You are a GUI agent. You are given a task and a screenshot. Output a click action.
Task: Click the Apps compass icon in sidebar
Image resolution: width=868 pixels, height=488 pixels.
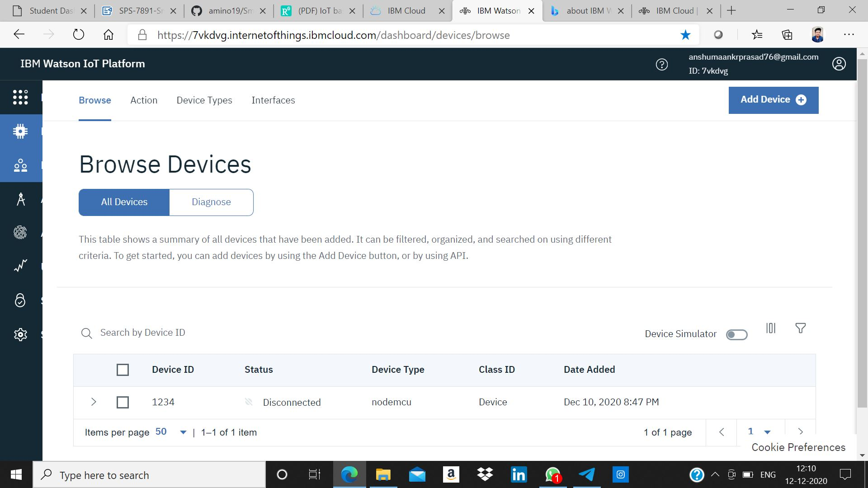coord(20,199)
